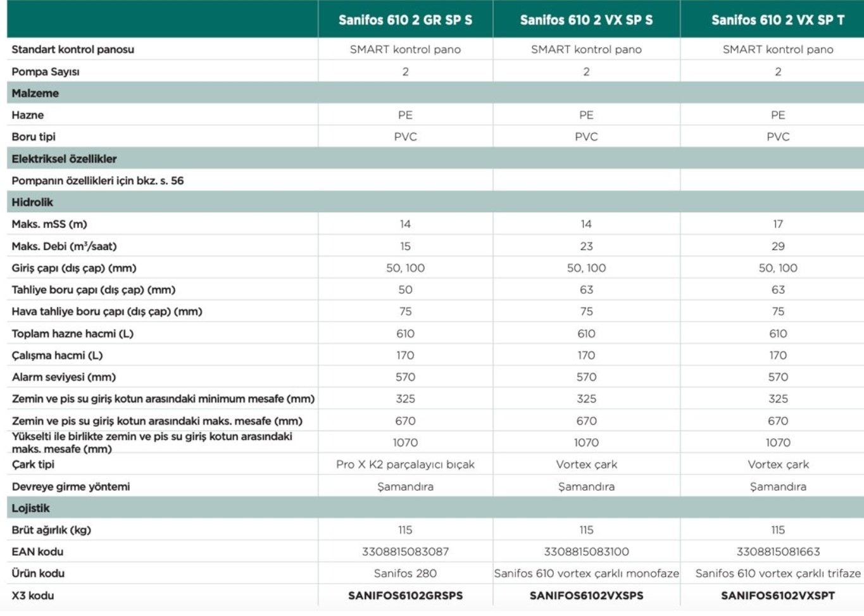Click Toplam hazne hacmi '610' for VX SP S

(x=586, y=334)
